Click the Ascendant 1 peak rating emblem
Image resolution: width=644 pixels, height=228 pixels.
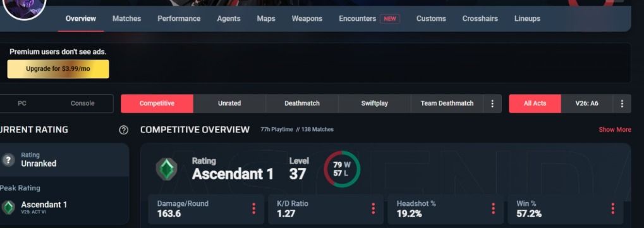click(x=8, y=207)
